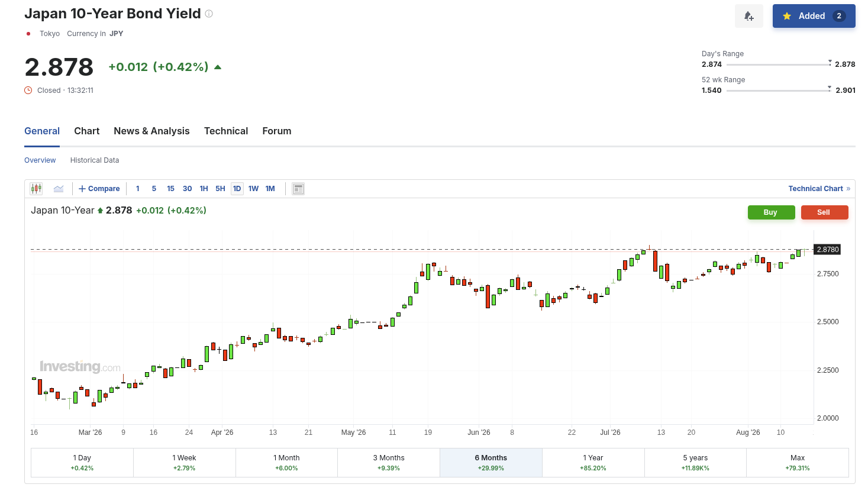Click the clock icon next to Closed
Image resolution: width=868 pixels, height=497 pixels.
[x=28, y=91]
